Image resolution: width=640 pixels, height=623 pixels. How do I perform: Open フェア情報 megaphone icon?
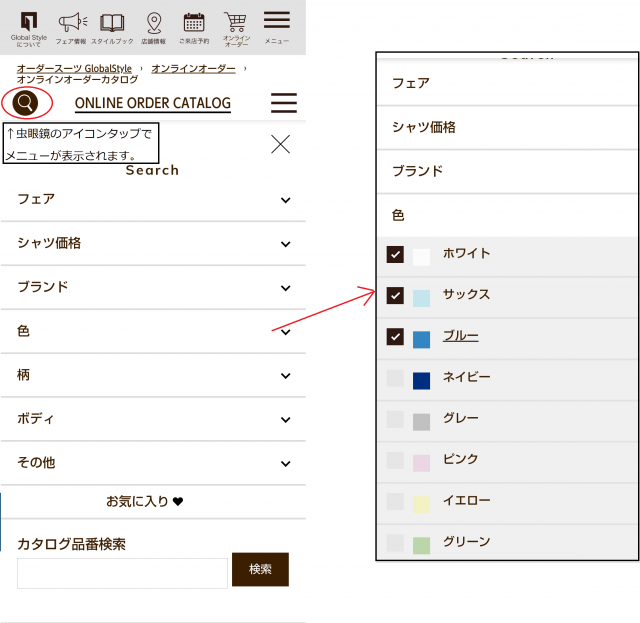click(72, 26)
